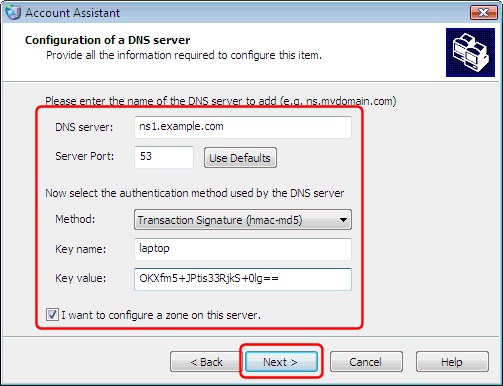Image resolution: width=503 pixels, height=386 pixels.
Task: Expand the Method dropdown arrow
Action: coord(343,220)
